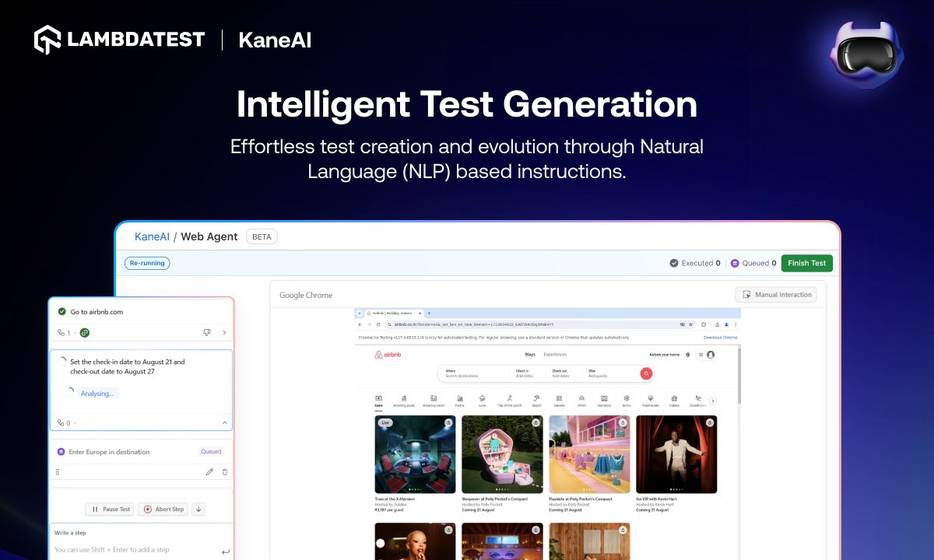Click the Finish Test button

pos(806,263)
